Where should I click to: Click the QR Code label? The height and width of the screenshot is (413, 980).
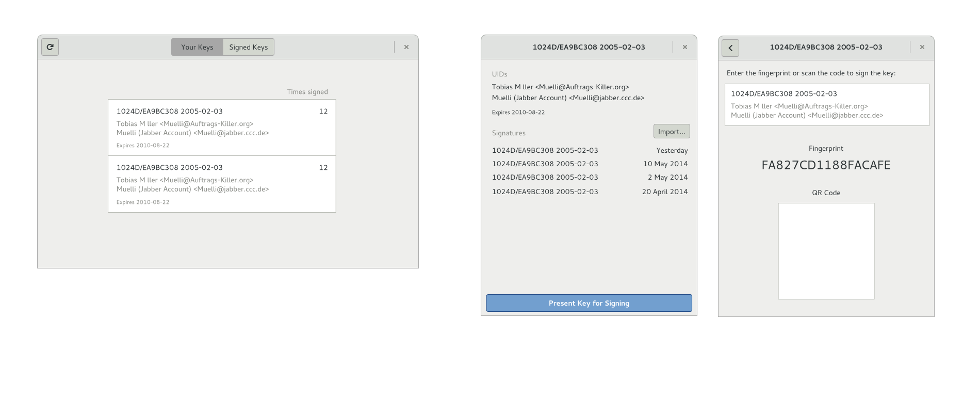click(826, 193)
